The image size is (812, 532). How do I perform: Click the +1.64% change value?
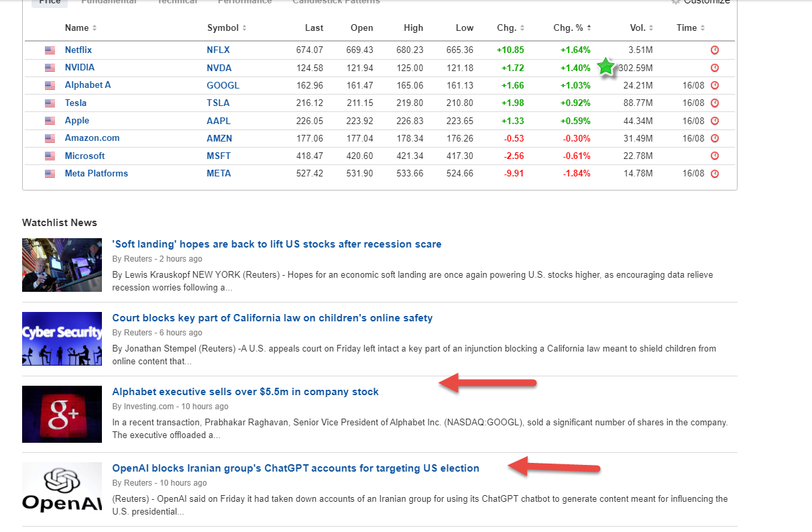point(575,50)
